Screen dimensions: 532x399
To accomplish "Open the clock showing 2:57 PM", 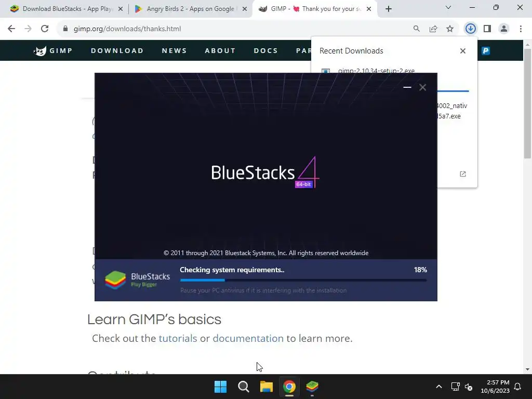I will click(x=495, y=387).
